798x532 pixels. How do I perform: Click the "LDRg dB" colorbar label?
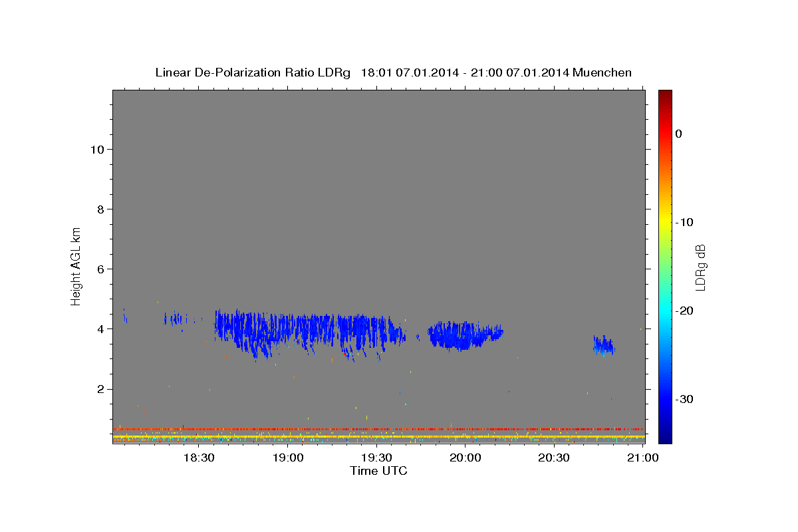point(700,267)
